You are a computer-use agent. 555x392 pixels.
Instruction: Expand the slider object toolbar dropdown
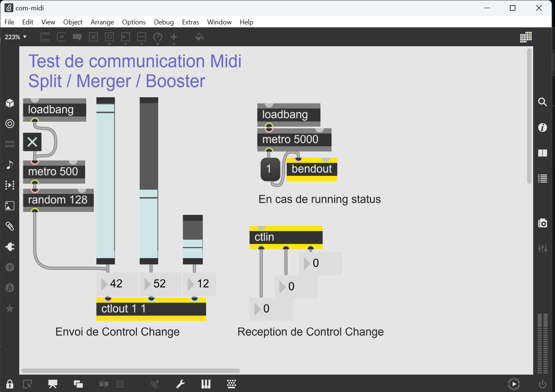(x=142, y=38)
